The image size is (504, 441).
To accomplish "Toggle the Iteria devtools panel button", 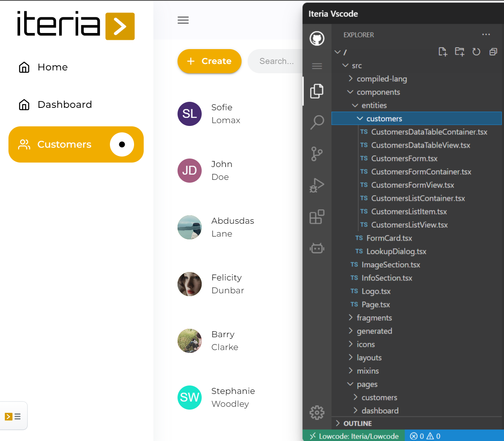I will point(13,416).
